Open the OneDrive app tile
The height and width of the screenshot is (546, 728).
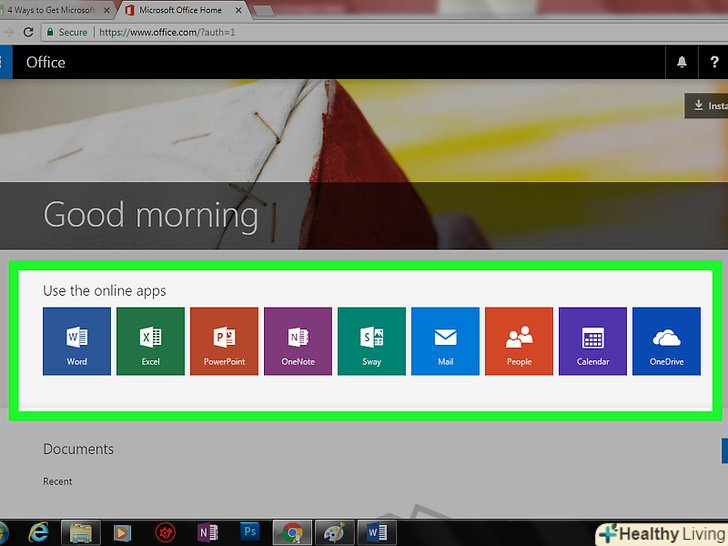(x=667, y=341)
